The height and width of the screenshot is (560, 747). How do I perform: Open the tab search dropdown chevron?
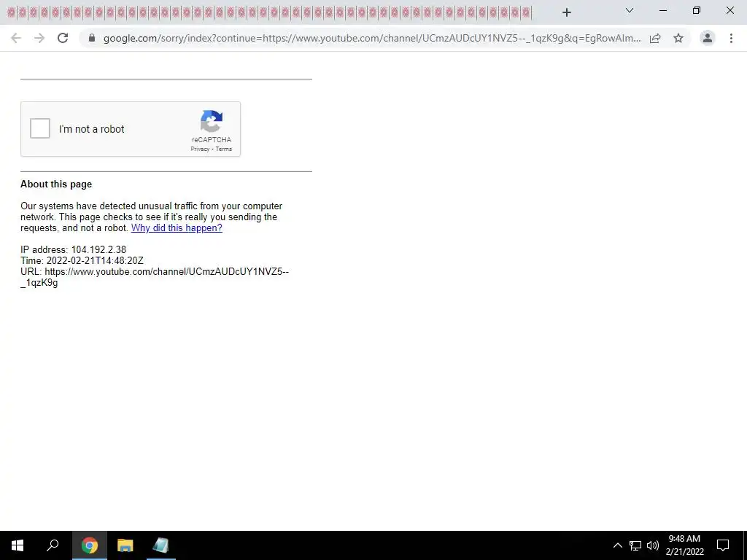[x=630, y=10]
